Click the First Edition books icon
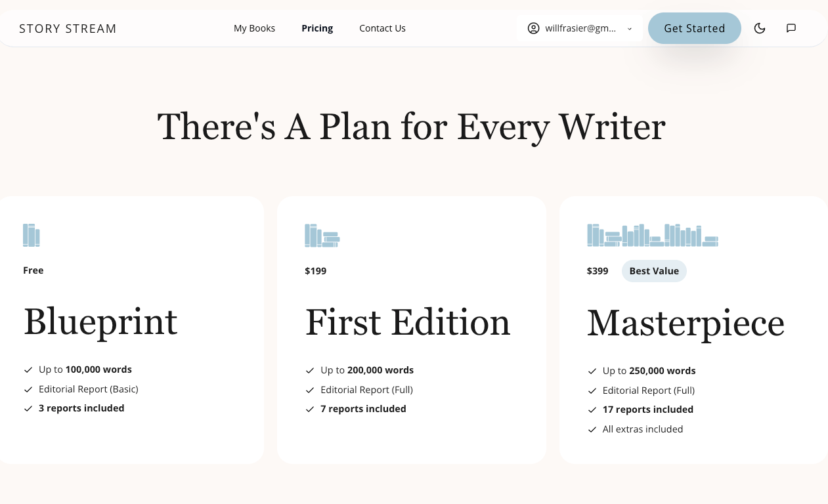Viewport: 828px width, 504px height. pyautogui.click(x=322, y=236)
